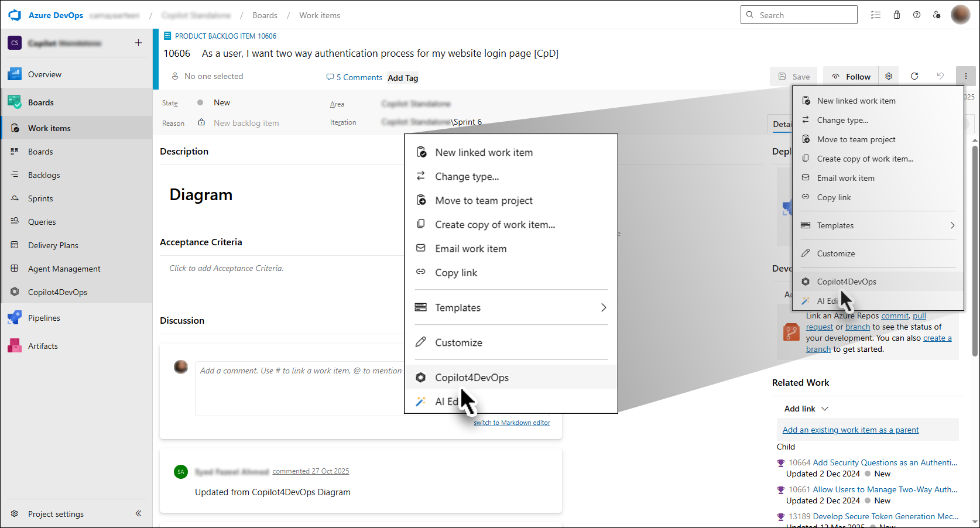This screenshot has width=980, height=528.
Task: Expand Templates submenu below the three-dot button
Action: pyautogui.click(x=878, y=225)
